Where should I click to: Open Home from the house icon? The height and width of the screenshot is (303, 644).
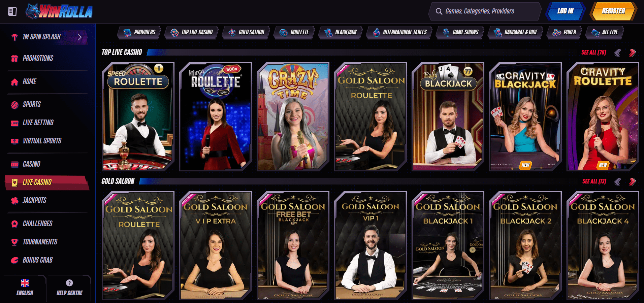14,82
